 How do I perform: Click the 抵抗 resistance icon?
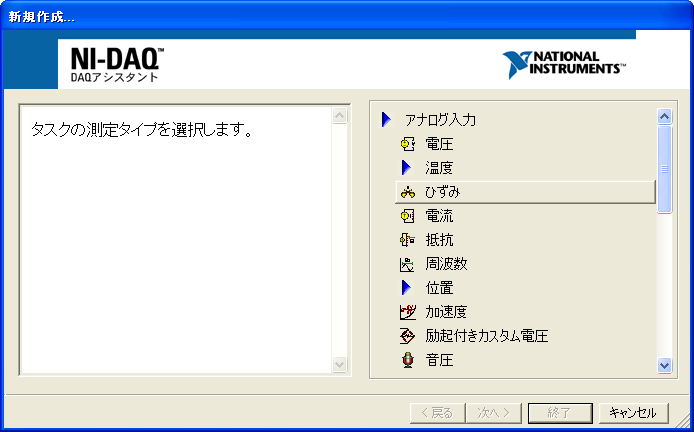pos(407,240)
